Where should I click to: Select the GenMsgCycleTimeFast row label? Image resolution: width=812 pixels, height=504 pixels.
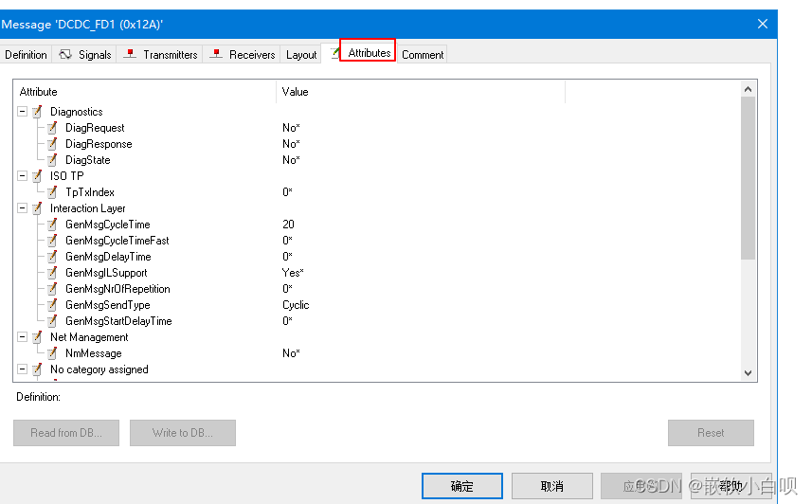click(x=117, y=241)
